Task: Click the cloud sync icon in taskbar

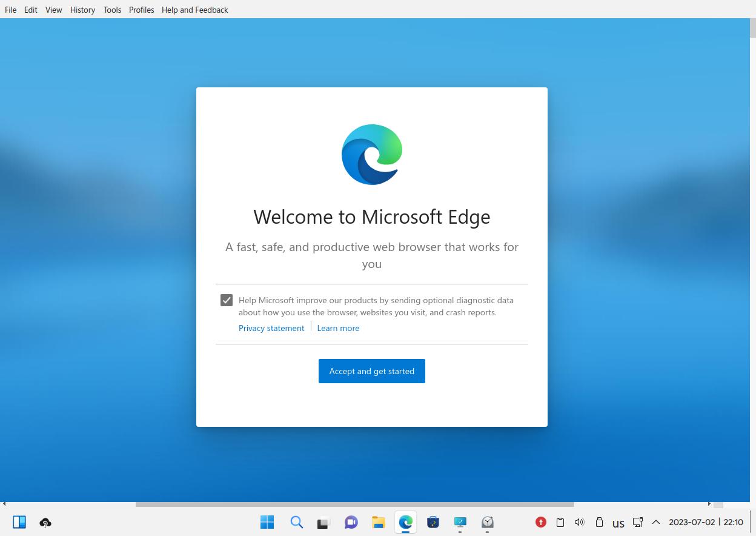Action: pos(45,522)
